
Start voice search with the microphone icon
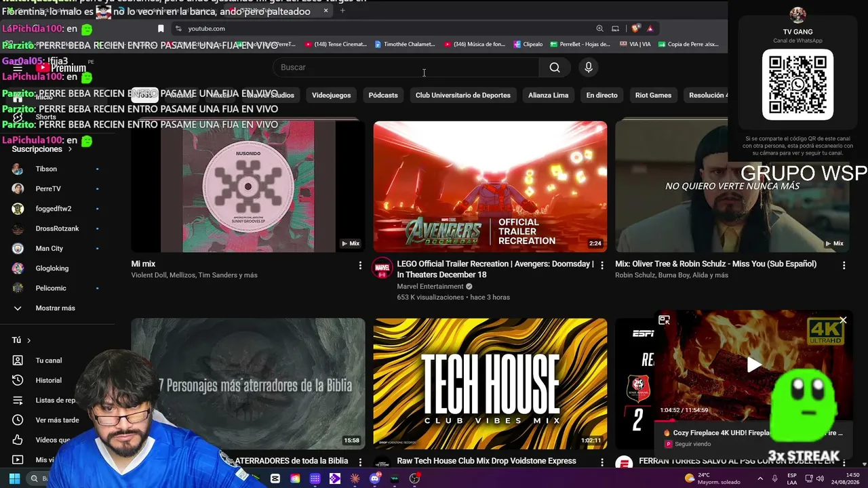point(589,67)
